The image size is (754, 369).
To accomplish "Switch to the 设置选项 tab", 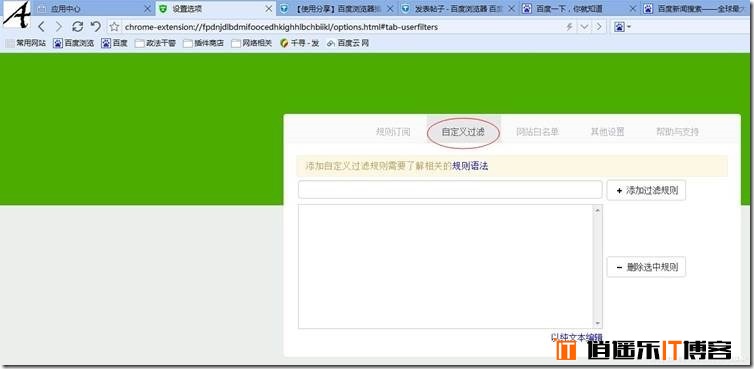I will 216,9.
